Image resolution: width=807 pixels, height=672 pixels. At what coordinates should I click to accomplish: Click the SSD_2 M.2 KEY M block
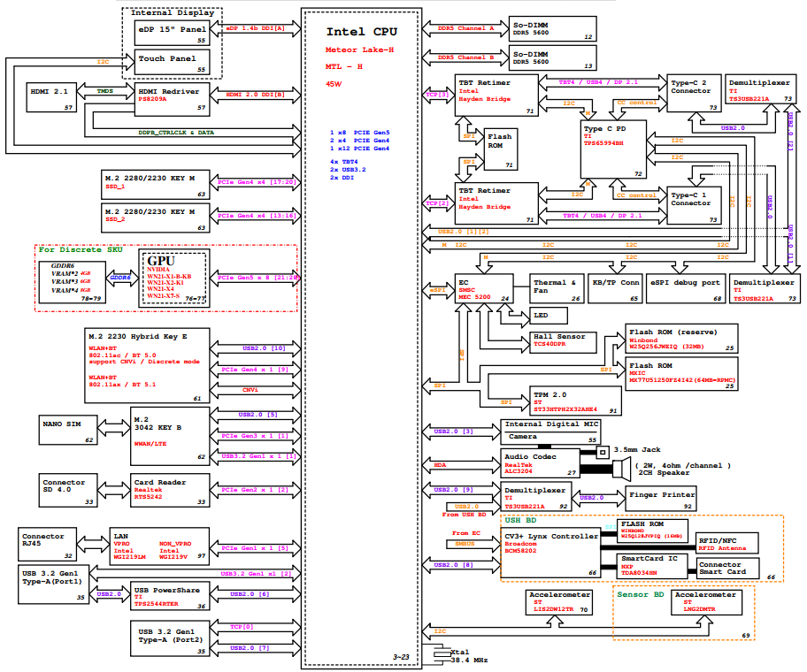tap(156, 218)
